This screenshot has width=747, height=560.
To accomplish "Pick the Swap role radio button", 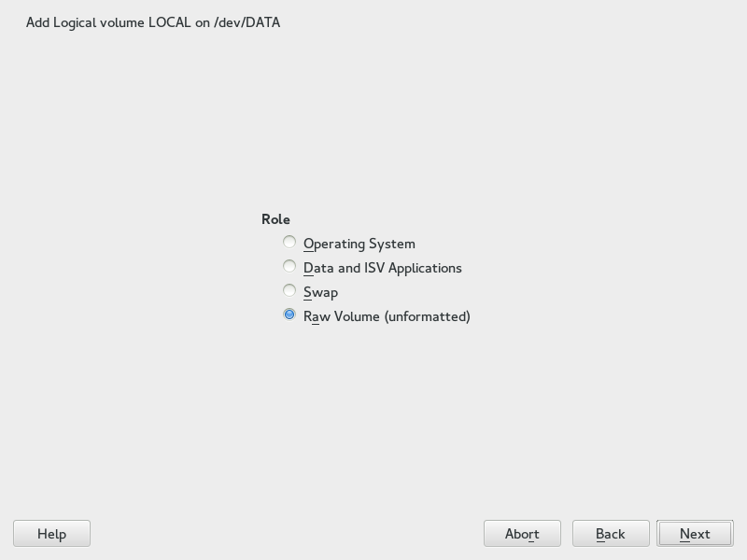I will click(x=289, y=291).
